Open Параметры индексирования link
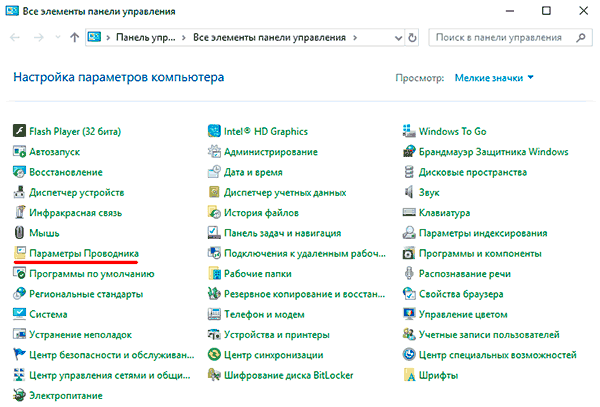600x407 pixels. click(483, 233)
